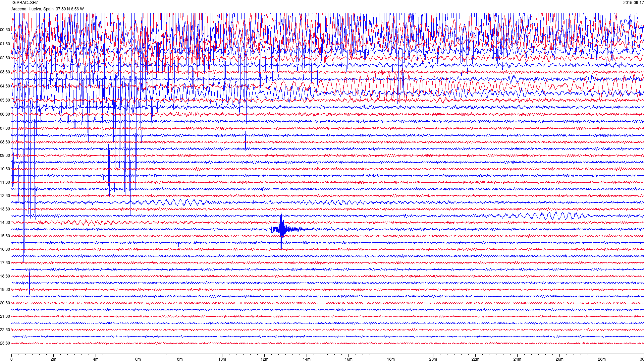The width and height of the screenshot is (644, 362).
Task: Select the 04:30 time label
Action: pos(5,86)
